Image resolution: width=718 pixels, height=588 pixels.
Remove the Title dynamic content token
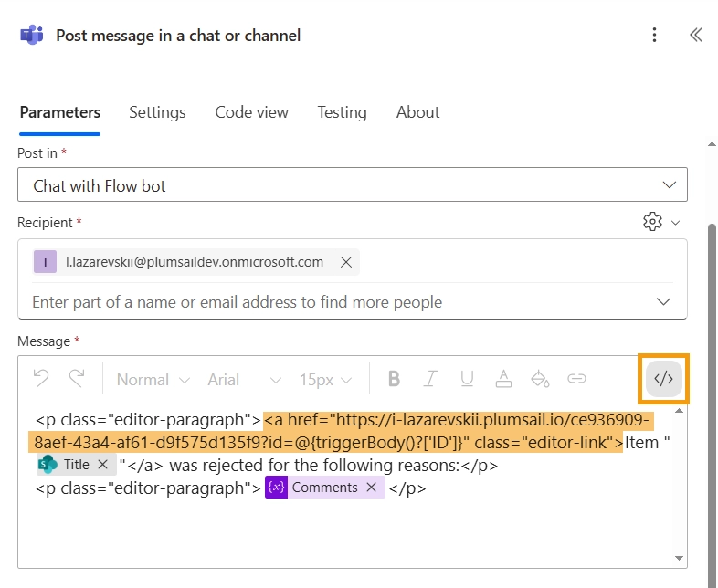[x=102, y=465]
